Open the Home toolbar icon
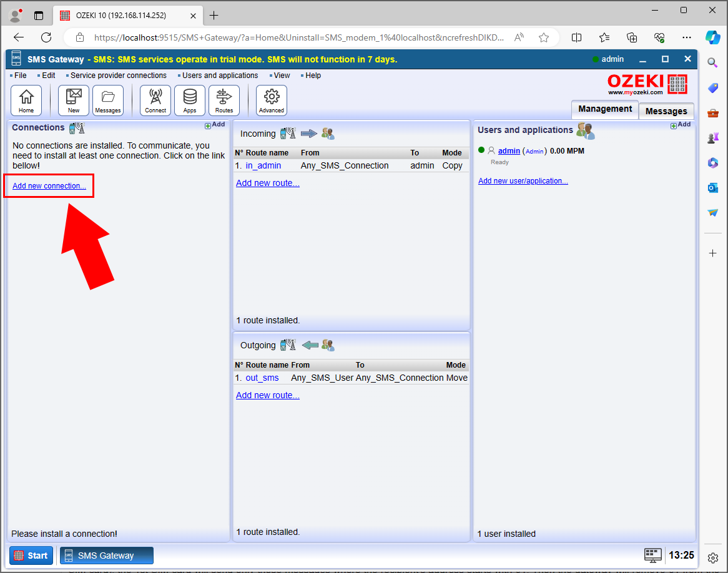Viewport: 728px width, 573px height. pyautogui.click(x=26, y=100)
